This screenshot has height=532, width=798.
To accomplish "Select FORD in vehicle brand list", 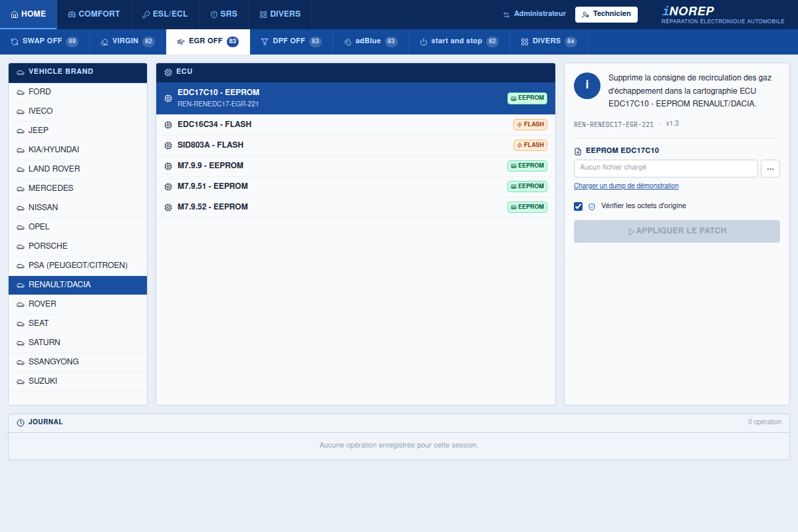I will [78, 92].
